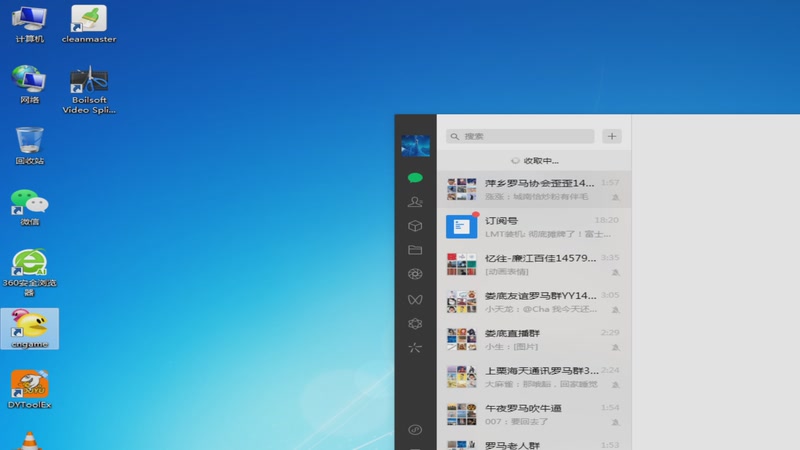Click the group avatar of 姜底直播群
Viewport: 800px width, 450px height.
coord(462,339)
